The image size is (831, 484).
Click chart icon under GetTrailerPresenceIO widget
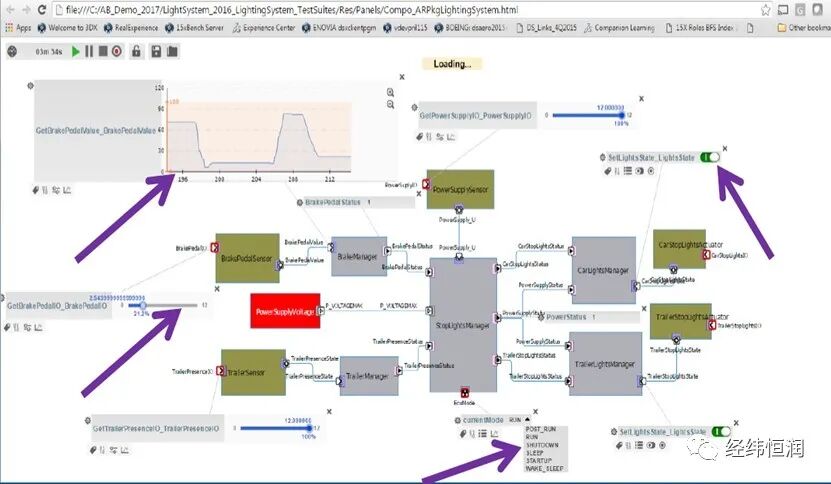tap(124, 450)
